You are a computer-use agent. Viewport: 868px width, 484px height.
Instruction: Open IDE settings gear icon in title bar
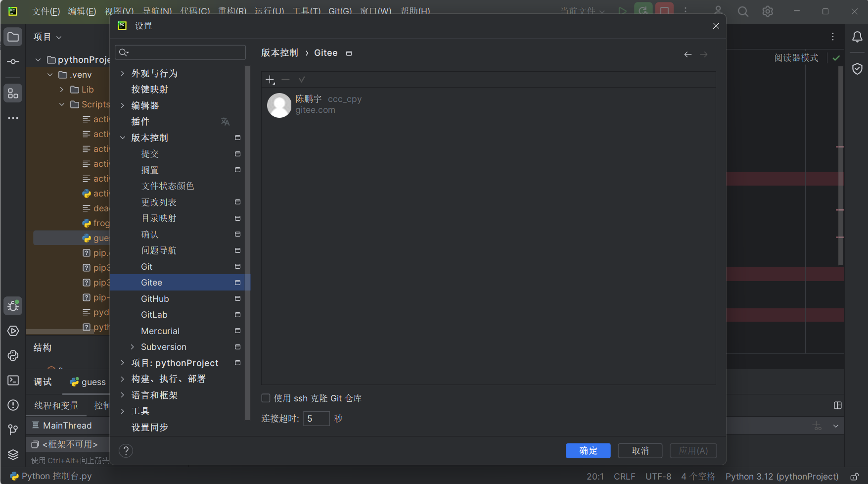768,11
